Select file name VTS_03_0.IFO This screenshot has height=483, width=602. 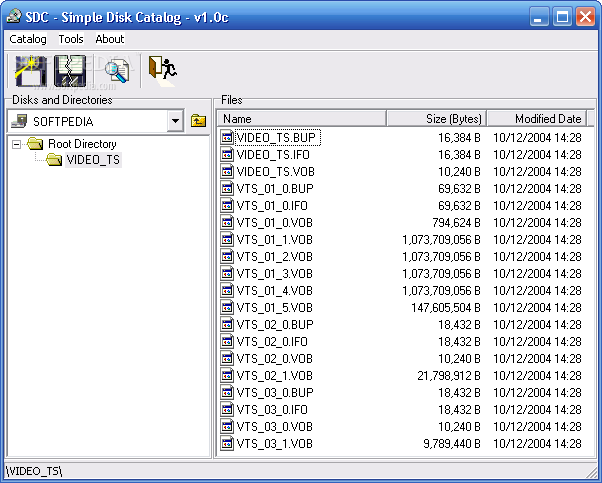pyautogui.click(x=272, y=410)
